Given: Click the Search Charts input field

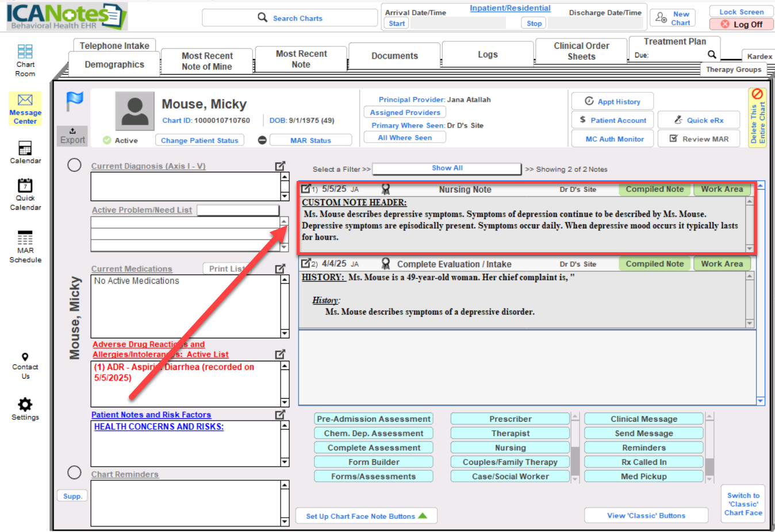Looking at the screenshot, I should [x=290, y=18].
